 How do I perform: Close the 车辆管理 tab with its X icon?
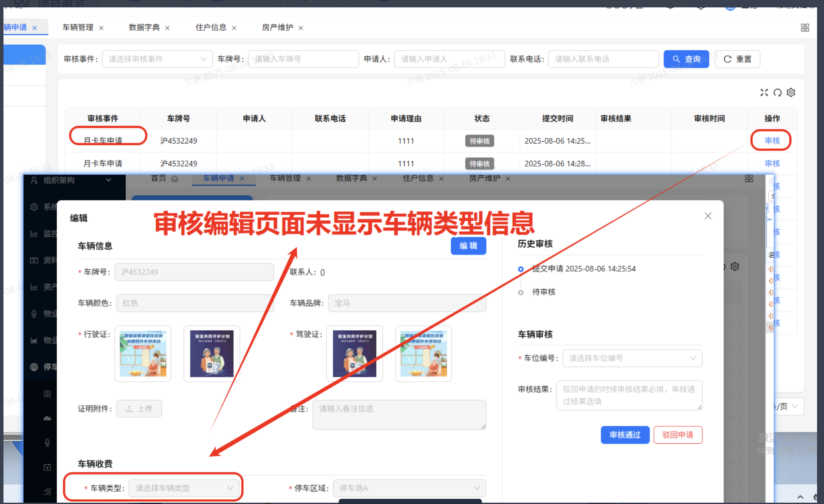point(101,28)
